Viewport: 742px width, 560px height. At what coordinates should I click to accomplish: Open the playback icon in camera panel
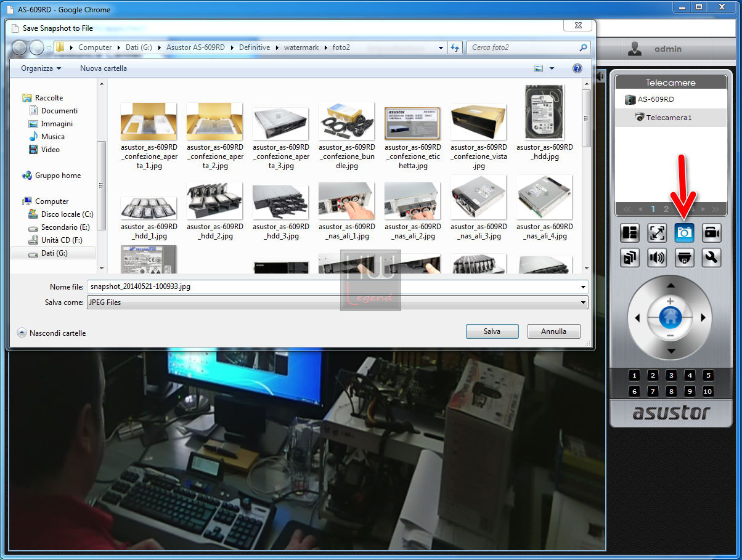pos(630,258)
